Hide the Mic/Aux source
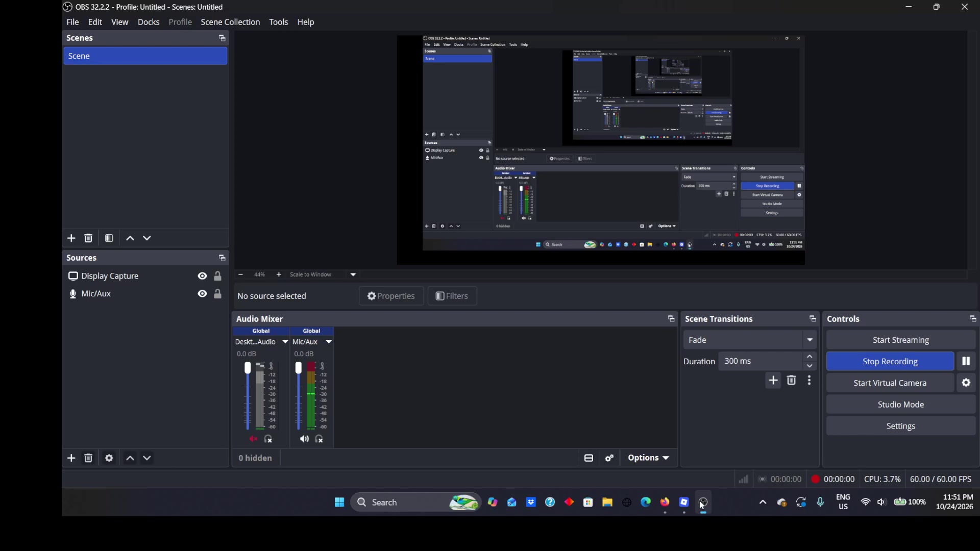 [x=203, y=294]
